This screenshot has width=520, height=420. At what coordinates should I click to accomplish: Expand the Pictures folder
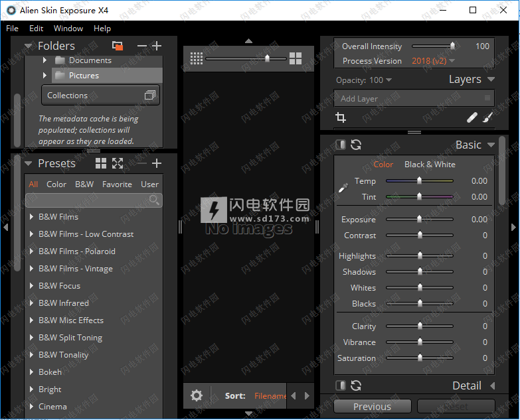click(x=44, y=76)
